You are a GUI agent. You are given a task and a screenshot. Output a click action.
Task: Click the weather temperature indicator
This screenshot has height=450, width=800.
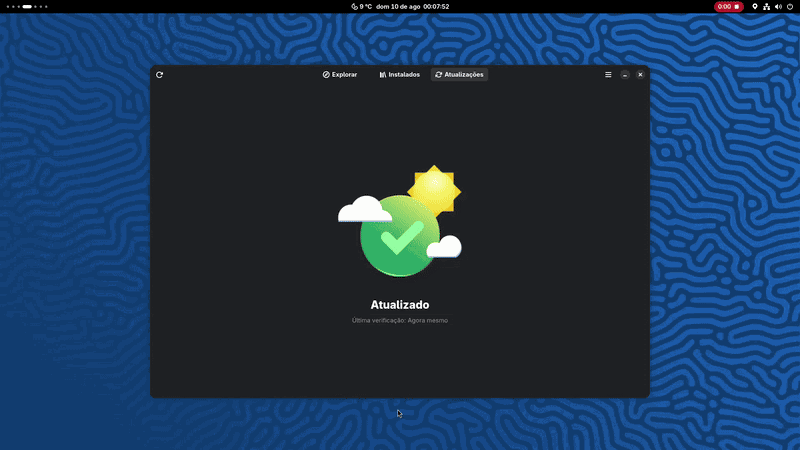[362, 7]
